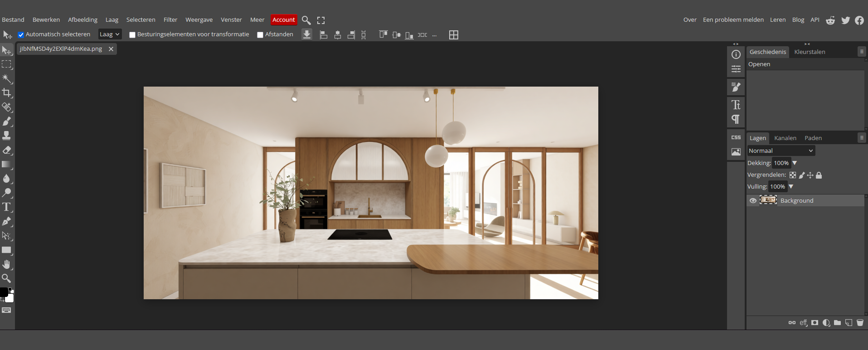Disable Automatisch selecteren checkbox
This screenshot has width=868, height=350.
coord(21,35)
